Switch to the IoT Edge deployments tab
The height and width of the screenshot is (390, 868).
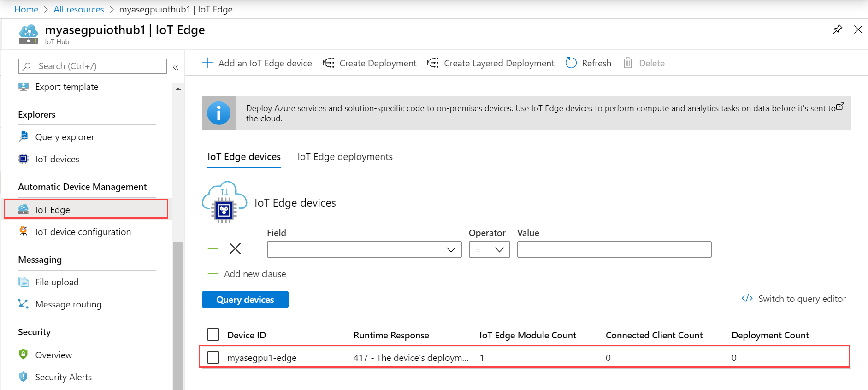click(x=345, y=157)
